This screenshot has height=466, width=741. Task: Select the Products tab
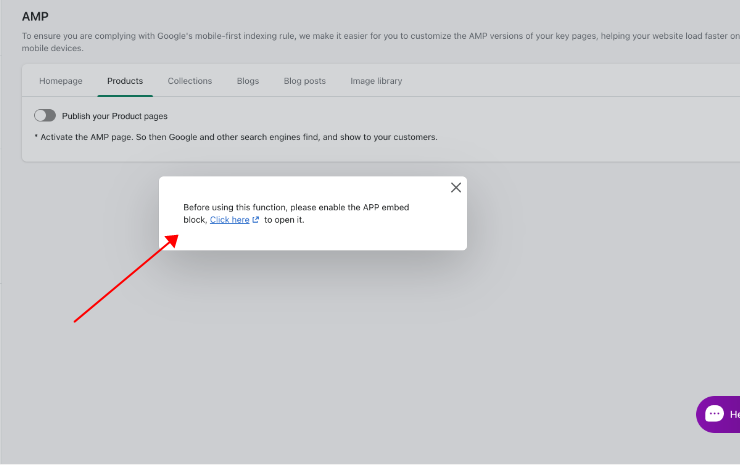tap(125, 81)
